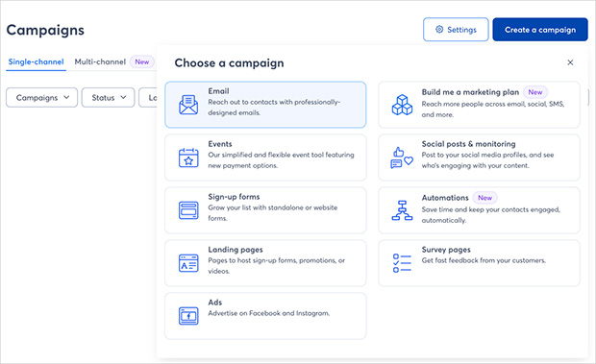Open the Status filter dropdown
Screen dimensions: 596x364
point(109,98)
